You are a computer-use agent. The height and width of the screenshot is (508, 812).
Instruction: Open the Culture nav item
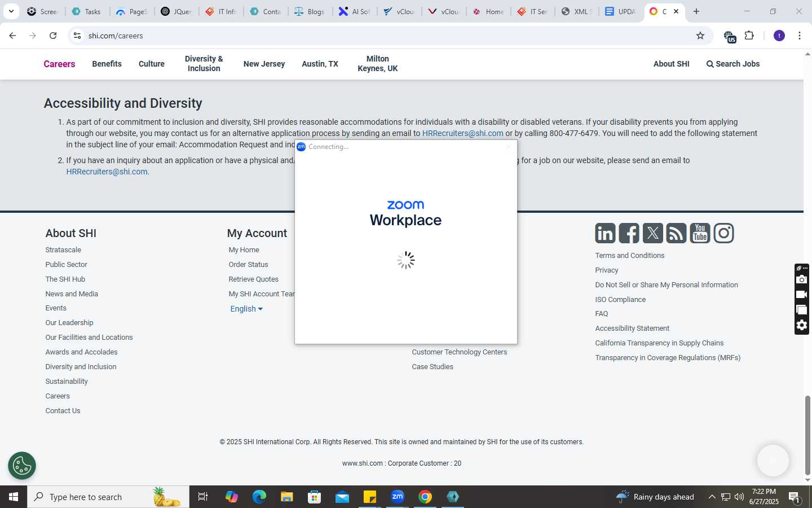[152, 64]
